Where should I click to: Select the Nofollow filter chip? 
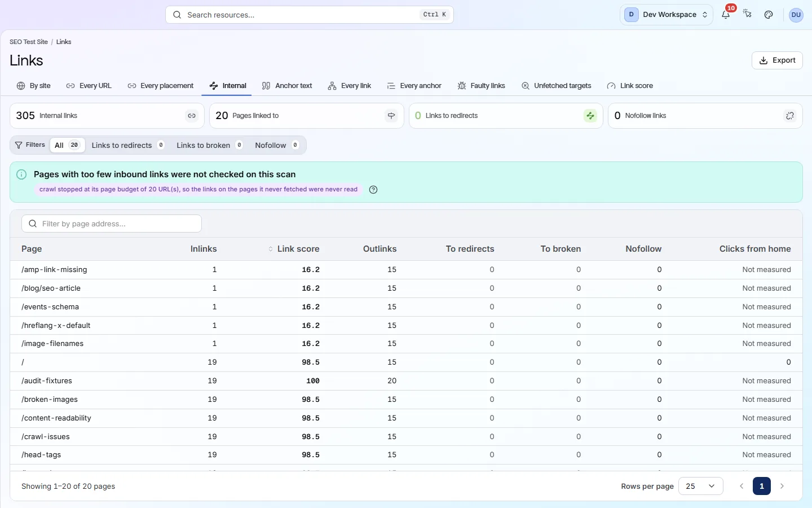[x=277, y=145]
